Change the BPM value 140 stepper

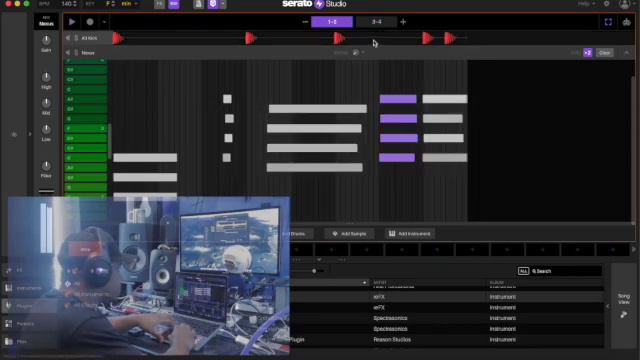point(74,4)
